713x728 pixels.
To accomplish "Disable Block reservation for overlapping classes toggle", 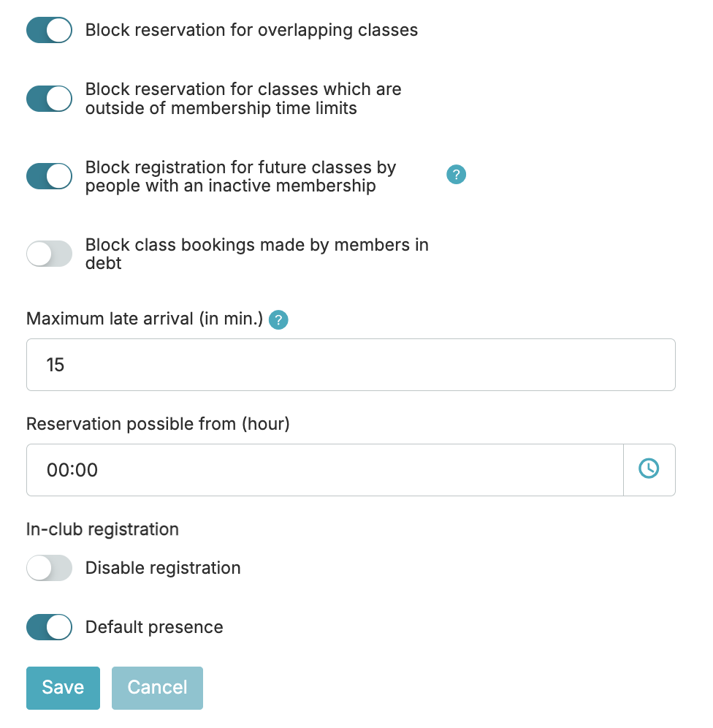I will click(x=49, y=31).
